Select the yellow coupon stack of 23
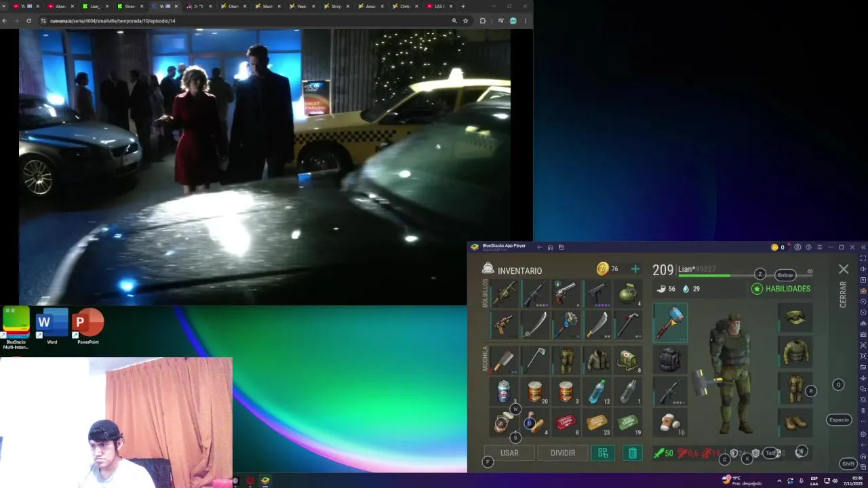868x488 pixels. point(597,423)
